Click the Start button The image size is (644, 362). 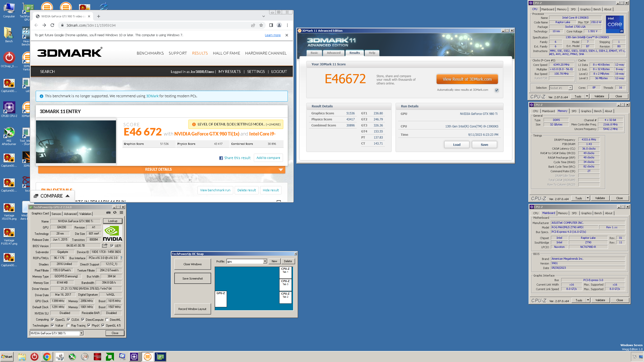[x=7, y=357]
